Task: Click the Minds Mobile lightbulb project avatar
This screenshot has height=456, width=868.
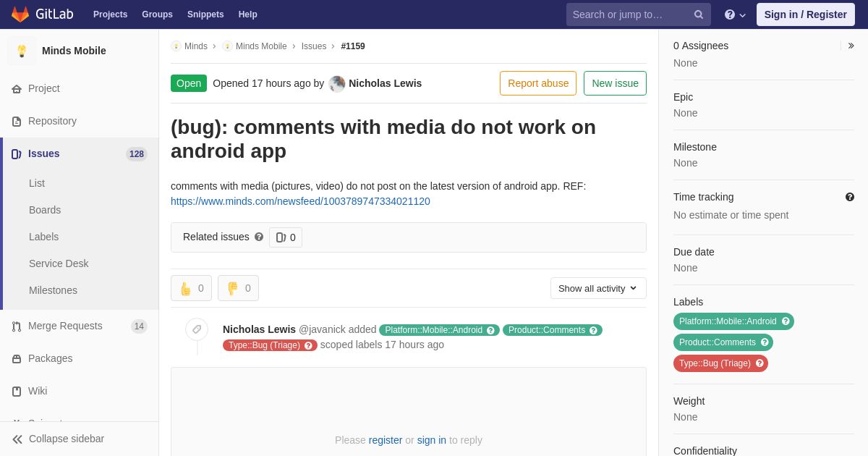Action: [x=22, y=51]
